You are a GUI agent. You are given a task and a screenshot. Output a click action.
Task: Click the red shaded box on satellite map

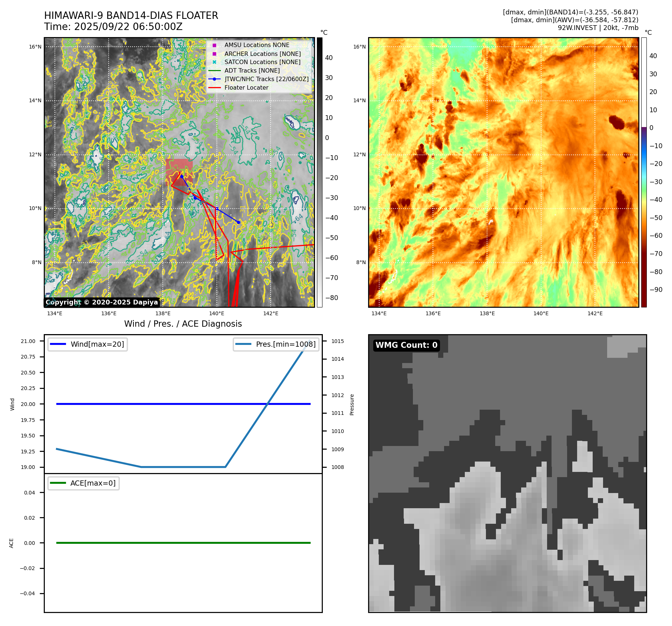click(179, 172)
